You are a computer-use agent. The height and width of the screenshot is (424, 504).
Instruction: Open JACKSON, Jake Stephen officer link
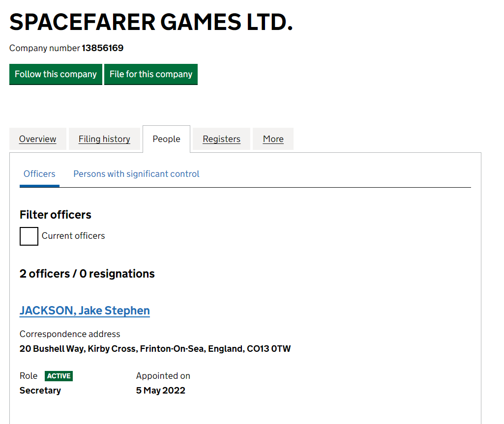[x=85, y=311]
